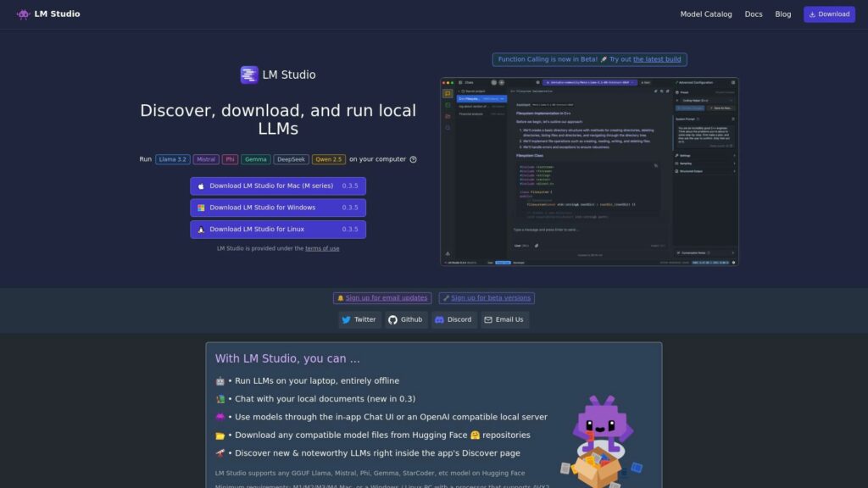Screen dimensions: 868x488
Task: Click the LM Studio app screenshot preview
Action: pyautogui.click(x=590, y=171)
